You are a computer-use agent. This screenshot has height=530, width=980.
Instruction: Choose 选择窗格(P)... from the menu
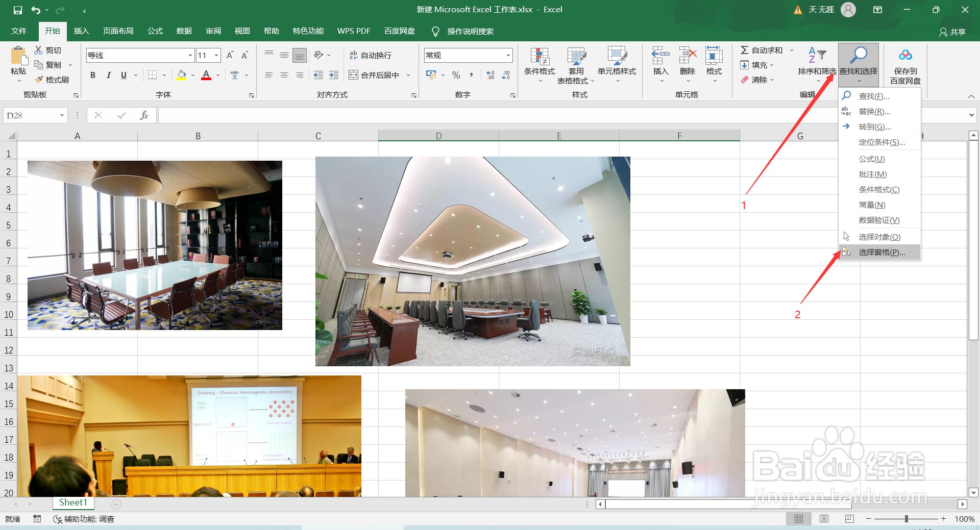coord(879,252)
